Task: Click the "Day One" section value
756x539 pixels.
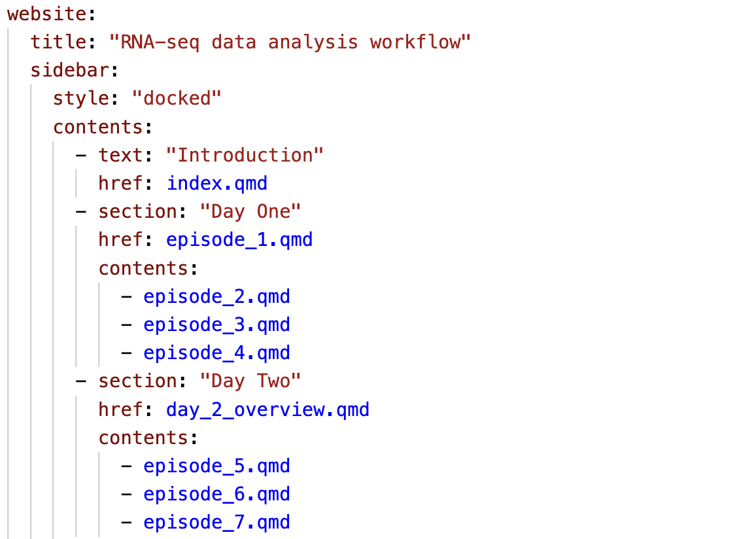Action: pyautogui.click(x=250, y=212)
